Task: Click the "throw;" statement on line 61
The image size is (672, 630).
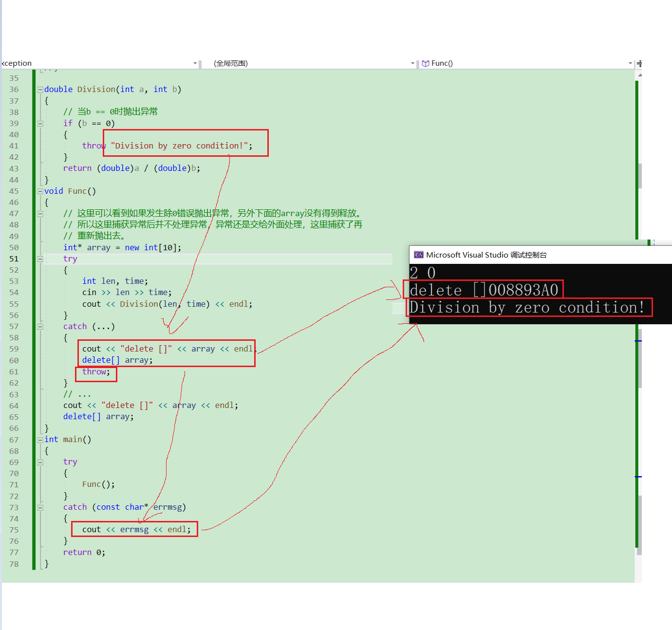Action: pos(96,372)
